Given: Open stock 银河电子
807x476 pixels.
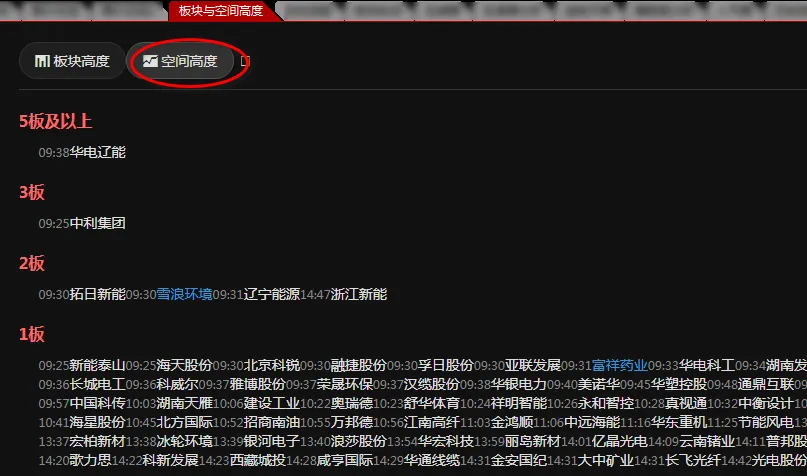Looking at the screenshot, I should [x=272, y=442].
